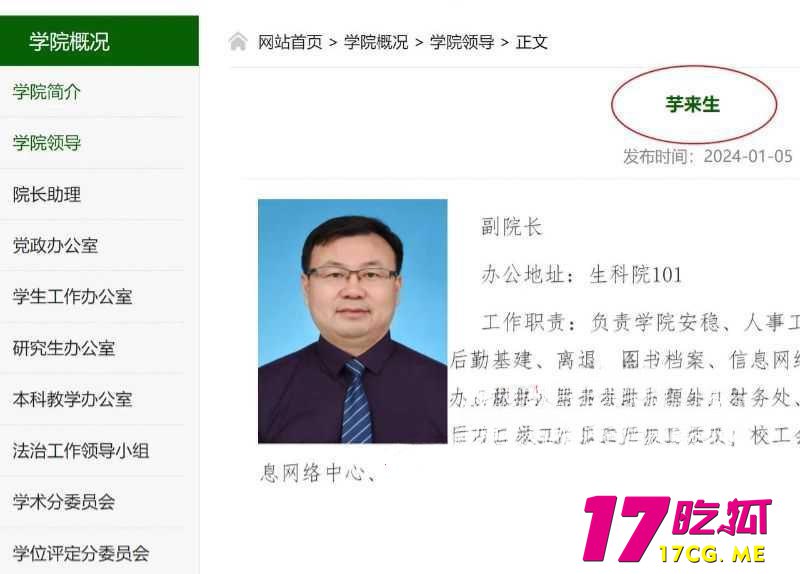
Task: Open 本科教学办公室 in the sidebar
Action: click(72, 399)
